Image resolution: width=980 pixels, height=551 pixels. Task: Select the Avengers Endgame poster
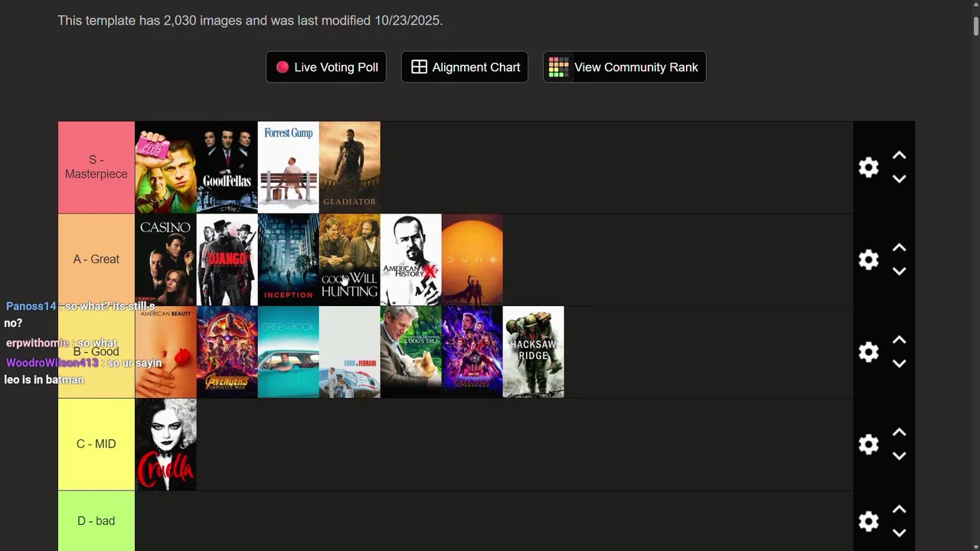tap(472, 352)
